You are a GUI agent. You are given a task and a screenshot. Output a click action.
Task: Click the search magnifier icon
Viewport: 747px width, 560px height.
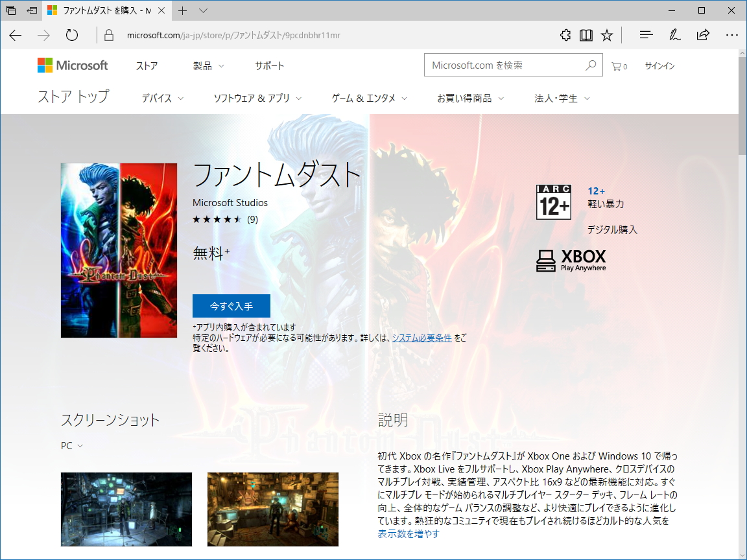pos(591,65)
